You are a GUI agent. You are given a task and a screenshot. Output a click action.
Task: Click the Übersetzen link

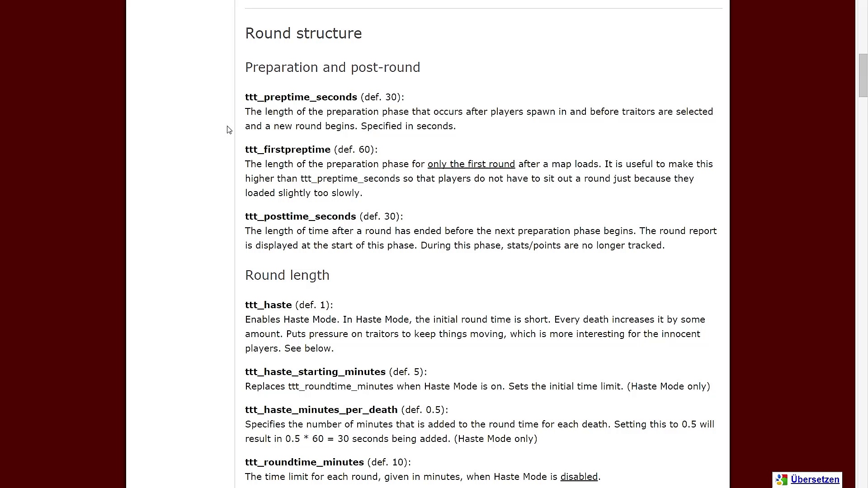click(x=815, y=479)
